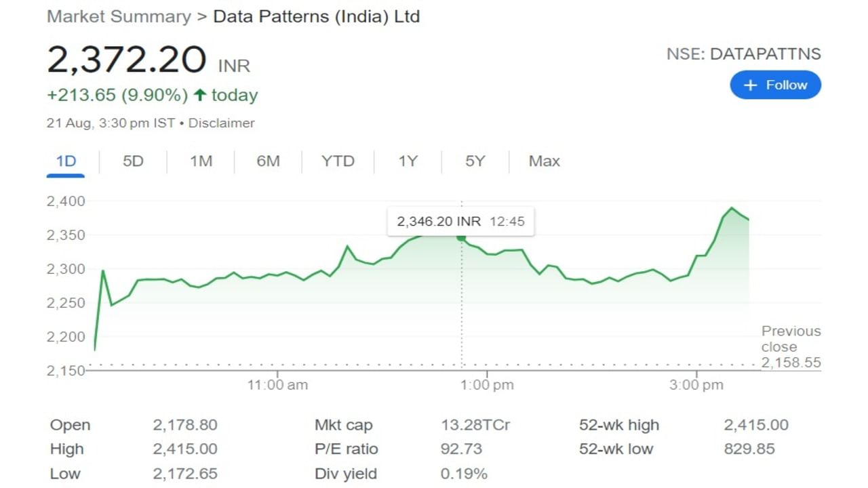Click the plus icon on Follow
This screenshot has width=868, height=488.
click(x=750, y=85)
